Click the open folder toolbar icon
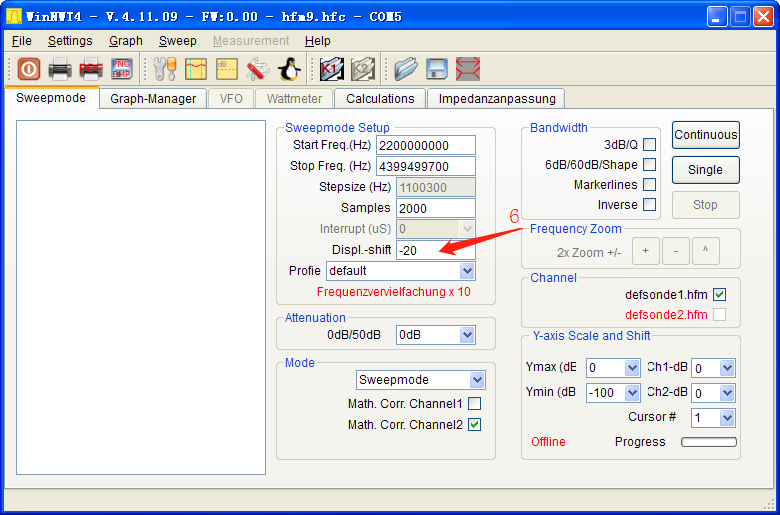This screenshot has width=780, height=515. pos(405,69)
